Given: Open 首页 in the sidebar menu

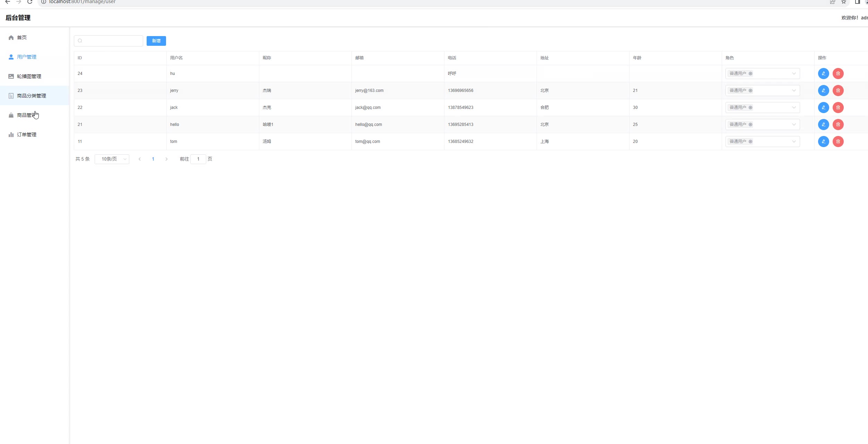Looking at the screenshot, I should tap(35, 37).
